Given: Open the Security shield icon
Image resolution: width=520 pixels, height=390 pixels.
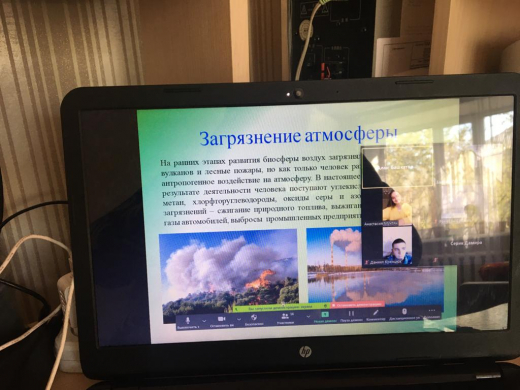Looking at the screenshot, I should pos(254,317).
